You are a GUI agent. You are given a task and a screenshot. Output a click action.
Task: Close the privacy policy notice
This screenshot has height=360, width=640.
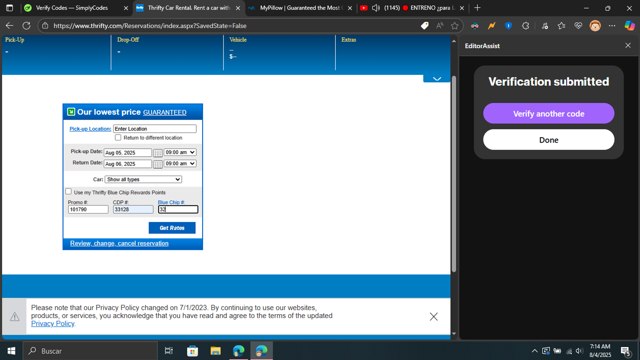(433, 317)
